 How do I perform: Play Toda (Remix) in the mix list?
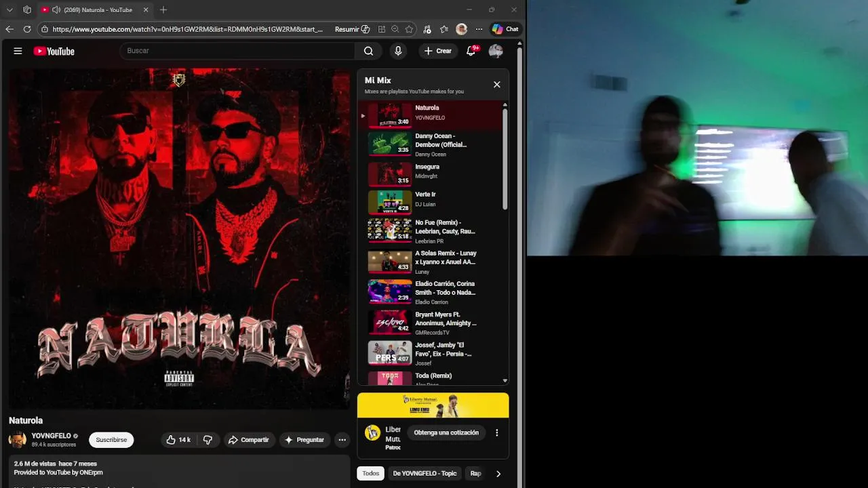pos(431,378)
